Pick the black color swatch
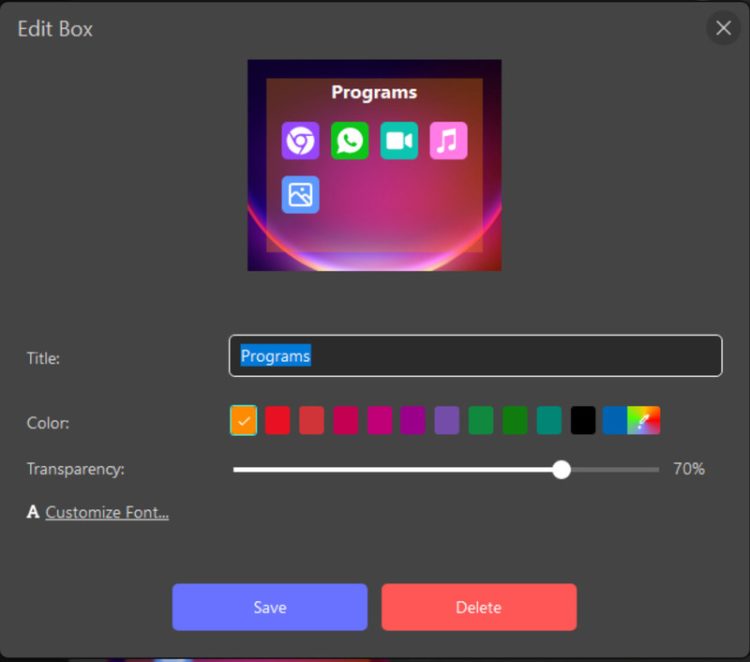The image size is (750, 662). (x=583, y=421)
